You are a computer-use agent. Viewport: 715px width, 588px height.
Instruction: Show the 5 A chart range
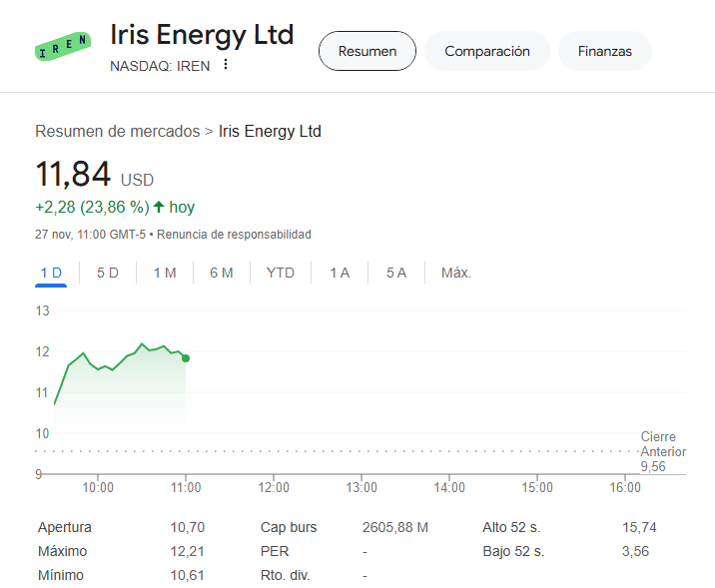396,273
